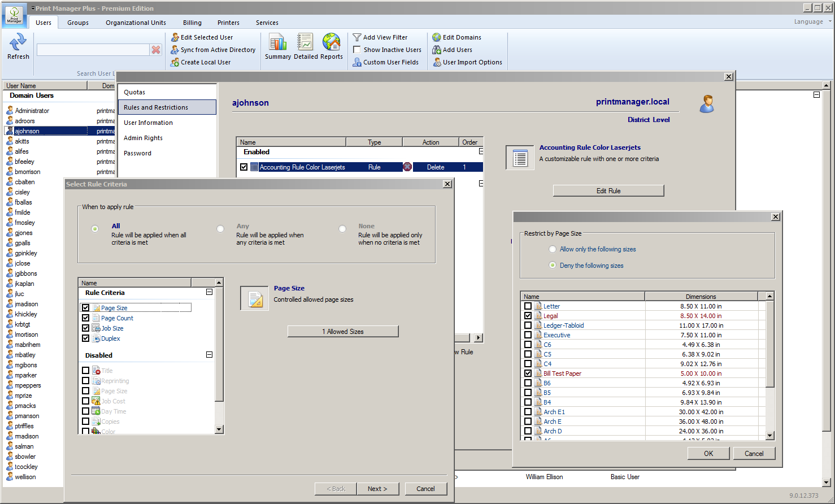The image size is (835, 504).
Task: Select the Any criteria radio button
Action: click(x=220, y=229)
